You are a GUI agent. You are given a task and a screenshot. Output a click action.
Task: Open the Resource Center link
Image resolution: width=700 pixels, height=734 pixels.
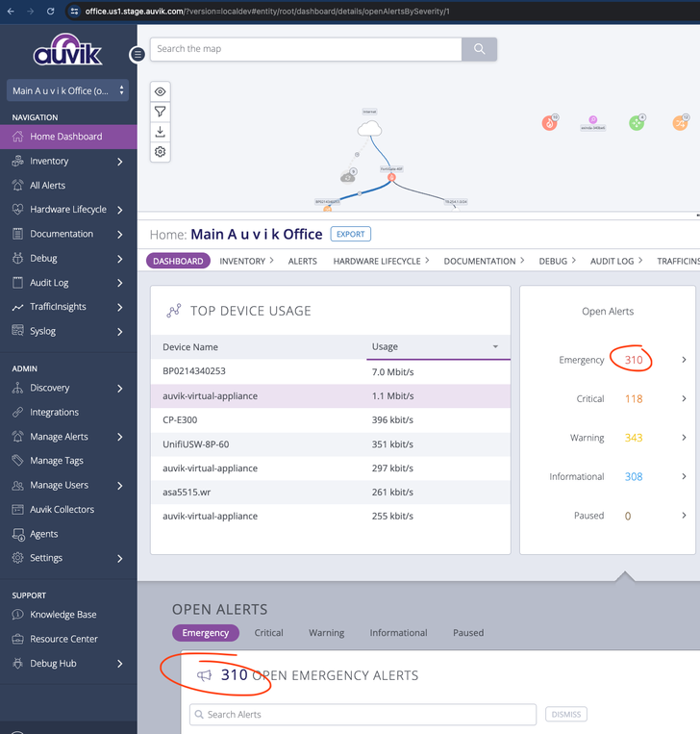pos(63,639)
